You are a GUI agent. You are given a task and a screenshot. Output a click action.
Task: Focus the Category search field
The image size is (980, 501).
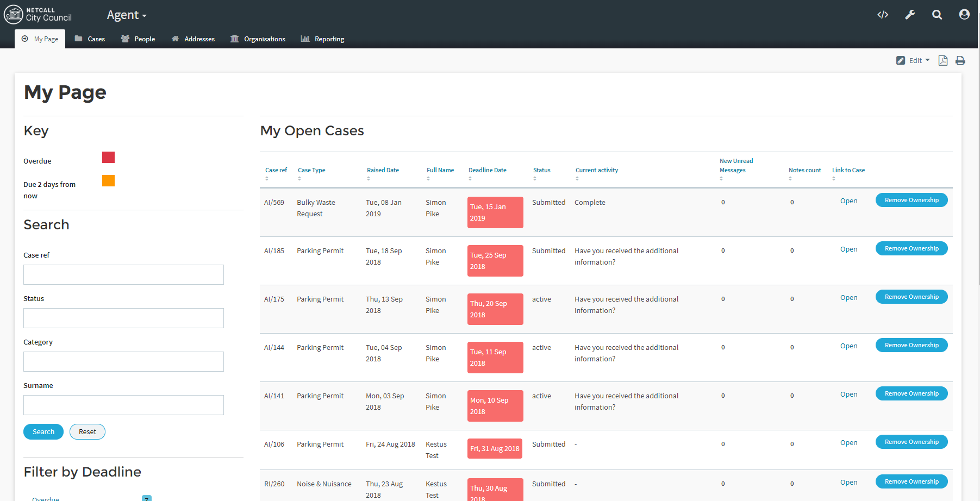123,361
